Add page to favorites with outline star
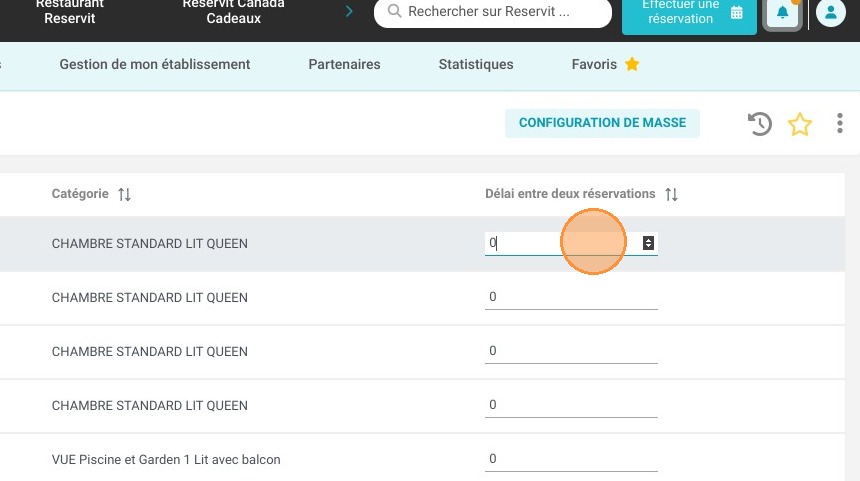This screenshot has width=860, height=481. (x=800, y=124)
